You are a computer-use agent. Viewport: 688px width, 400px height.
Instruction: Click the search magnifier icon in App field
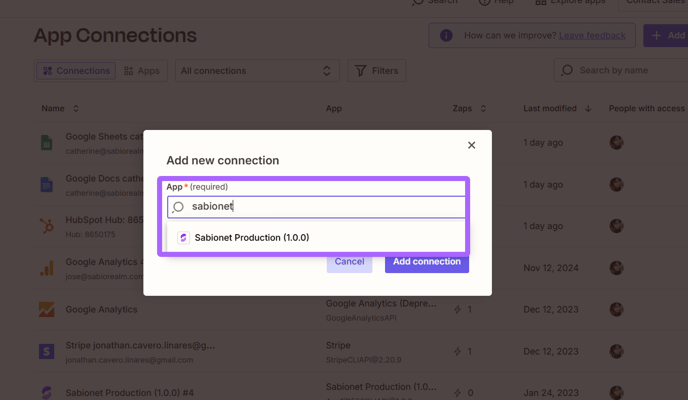pos(178,207)
